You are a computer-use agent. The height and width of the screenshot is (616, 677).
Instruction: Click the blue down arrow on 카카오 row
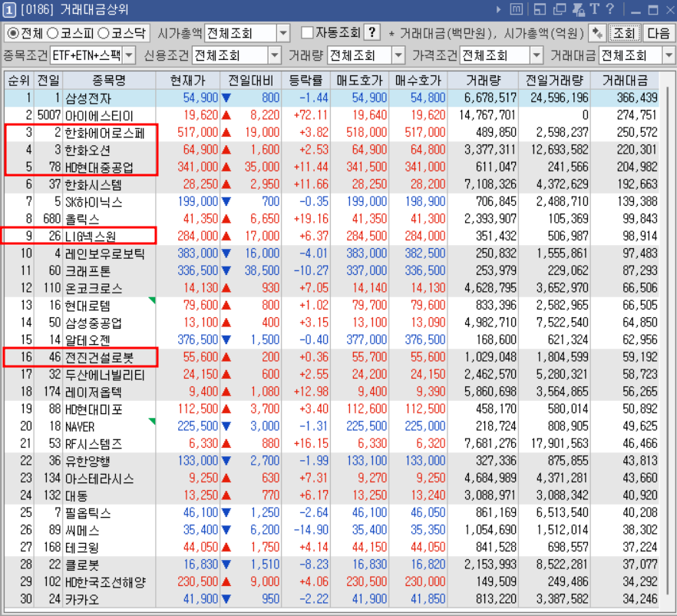226,599
